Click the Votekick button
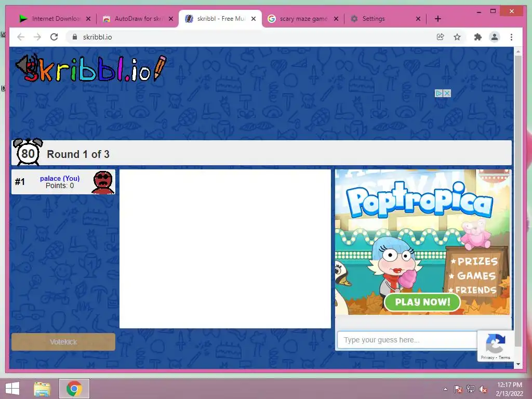This screenshot has width=532, height=399. [63, 342]
